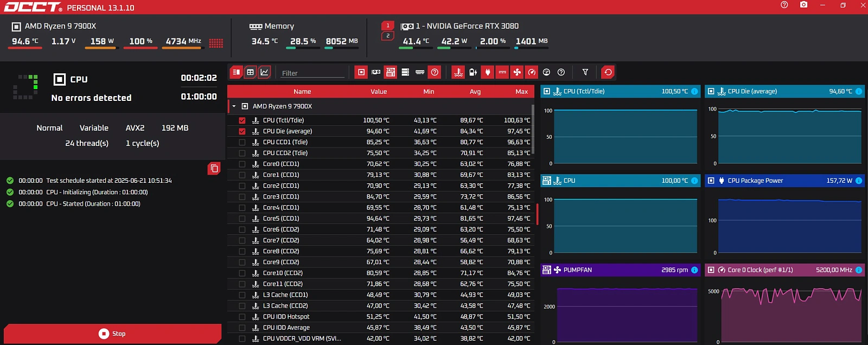Sort table by Name column

[302, 92]
